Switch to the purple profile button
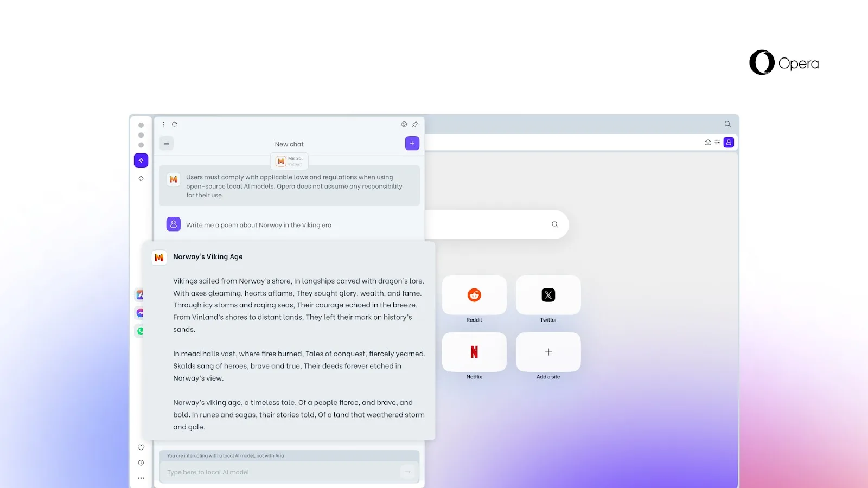This screenshot has width=868, height=488. coord(729,142)
